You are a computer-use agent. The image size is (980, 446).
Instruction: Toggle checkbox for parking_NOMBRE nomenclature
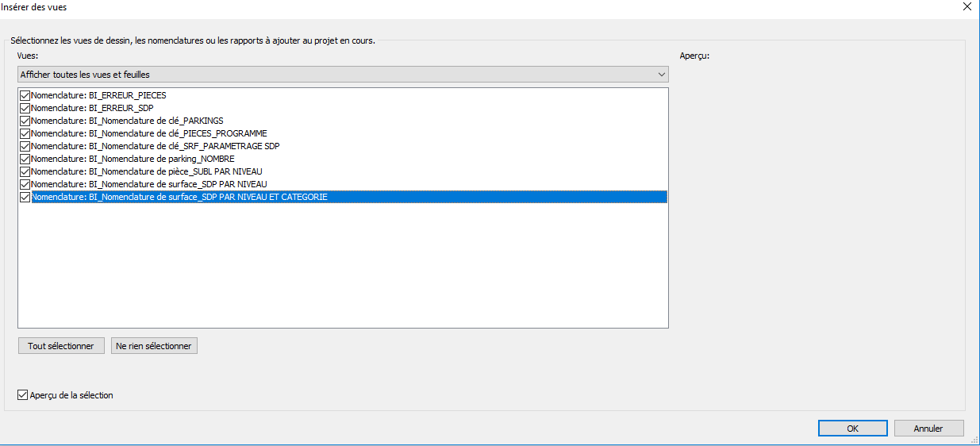pos(25,159)
